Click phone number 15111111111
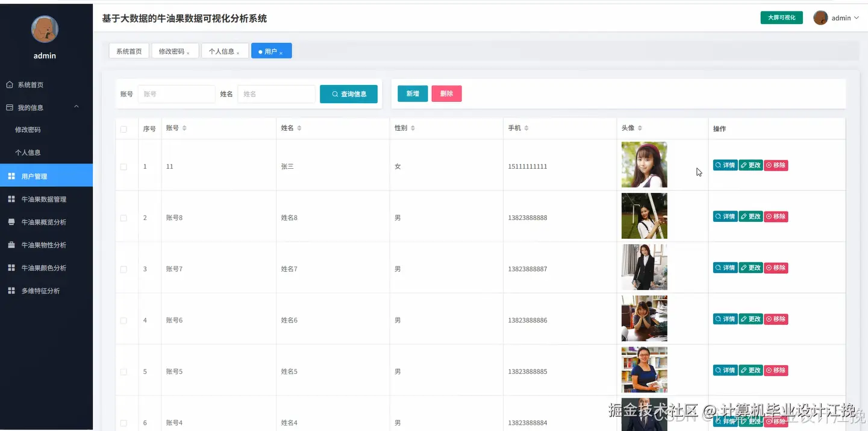This screenshot has width=868, height=431. [528, 166]
